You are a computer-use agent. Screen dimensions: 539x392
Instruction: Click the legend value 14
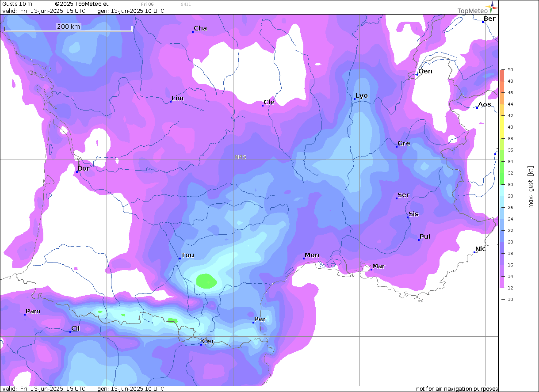click(x=510, y=277)
